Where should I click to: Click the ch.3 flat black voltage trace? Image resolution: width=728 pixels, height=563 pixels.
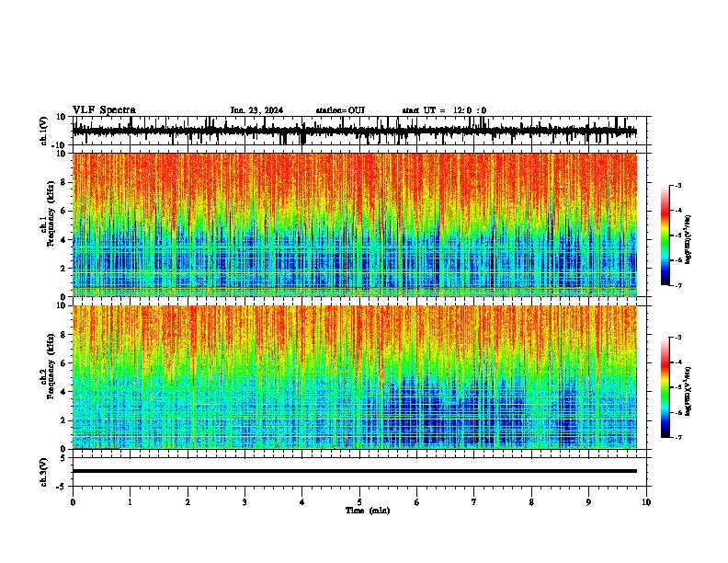pyautogui.click(x=355, y=471)
